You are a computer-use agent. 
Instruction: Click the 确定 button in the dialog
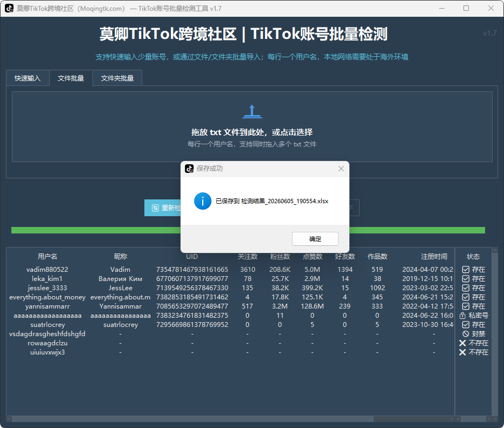315,239
